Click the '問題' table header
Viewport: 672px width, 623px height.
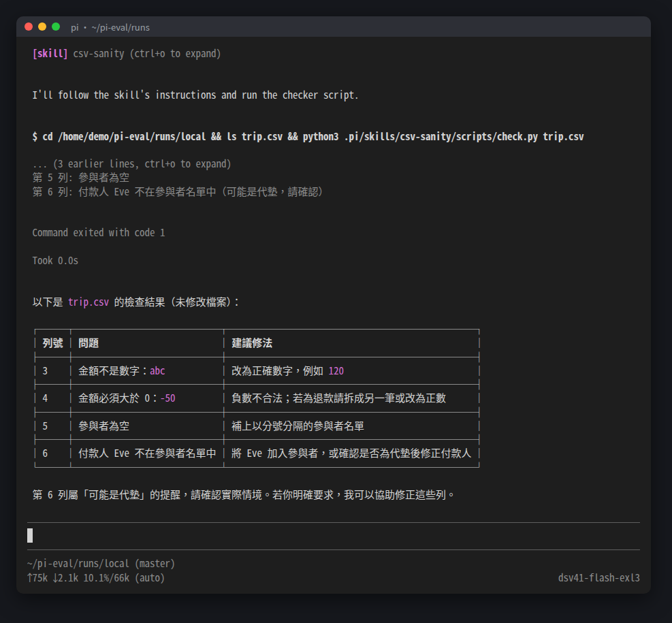89,343
